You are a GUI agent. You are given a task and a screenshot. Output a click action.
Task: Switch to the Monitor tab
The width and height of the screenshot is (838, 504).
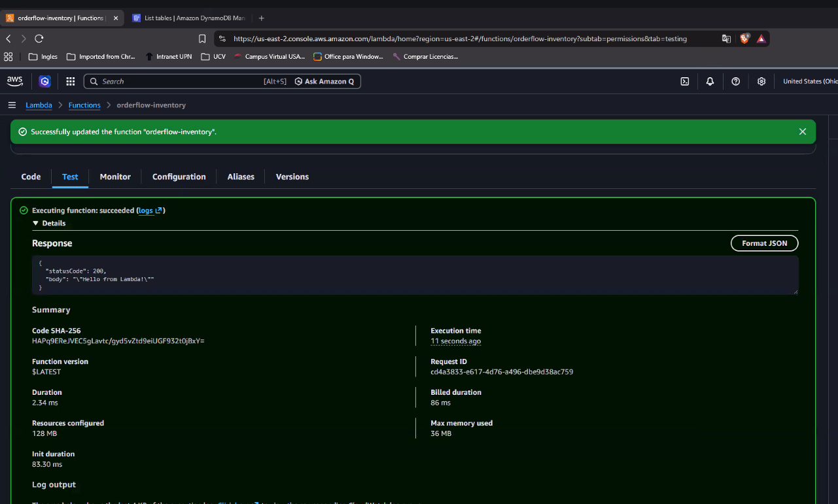115,176
